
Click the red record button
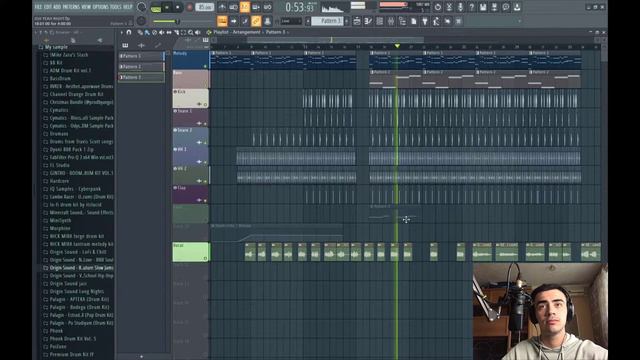189,7
